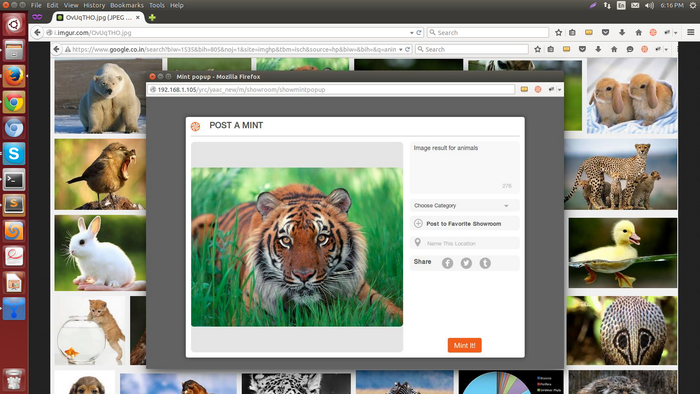Open Sublime Text from the dock
Screen dimensions: 700x394
(x=14, y=205)
